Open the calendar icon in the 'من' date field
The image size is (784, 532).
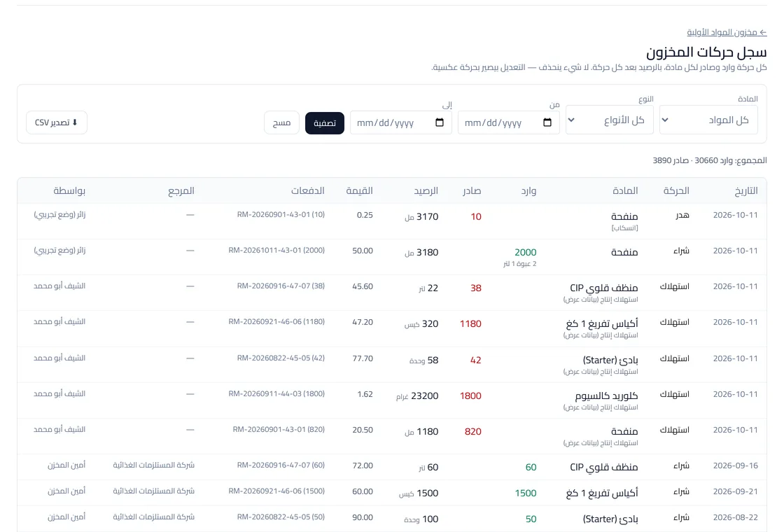click(x=547, y=122)
